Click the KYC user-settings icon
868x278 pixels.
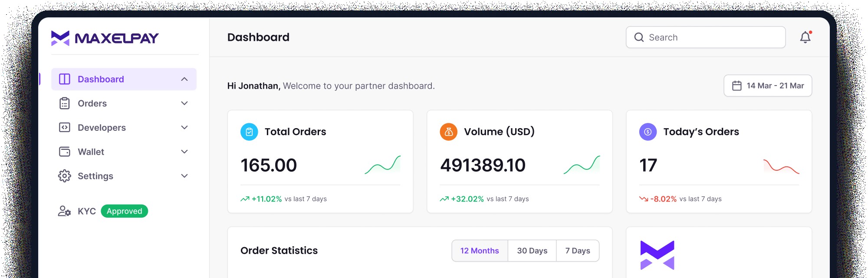64,211
